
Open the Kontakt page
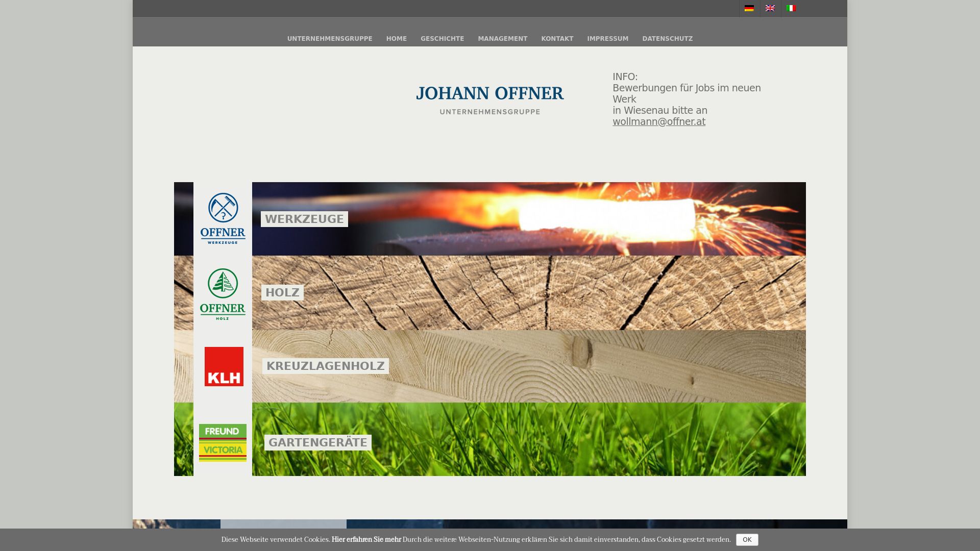557,39
